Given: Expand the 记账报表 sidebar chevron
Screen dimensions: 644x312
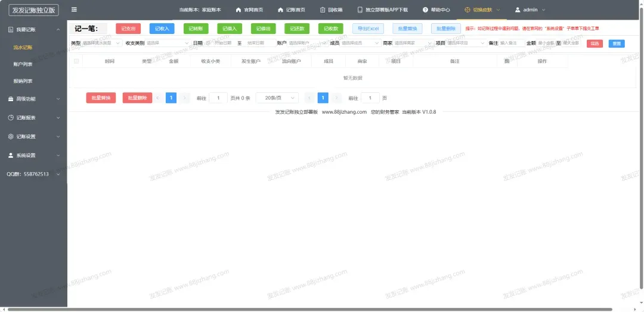Looking at the screenshot, I should point(58,118).
